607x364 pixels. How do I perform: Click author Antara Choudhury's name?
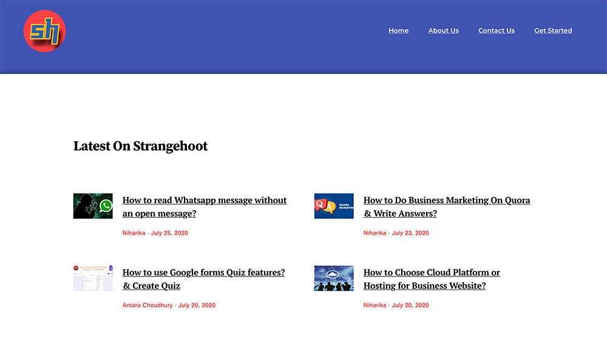pyautogui.click(x=148, y=305)
